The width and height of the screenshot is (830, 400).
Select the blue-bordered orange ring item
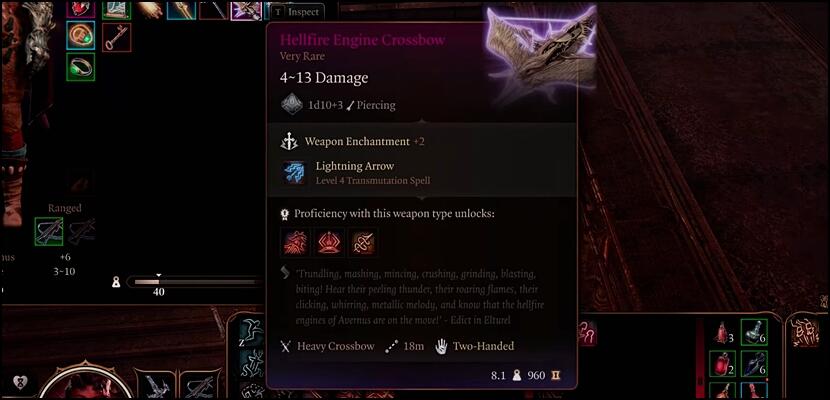click(x=81, y=35)
